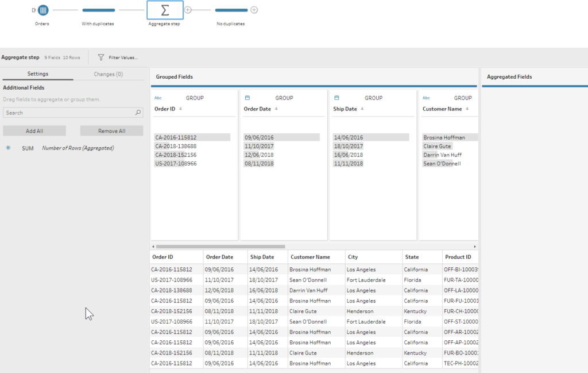Click plus icon after Aggregate step
The image size is (588, 373).
tap(188, 10)
